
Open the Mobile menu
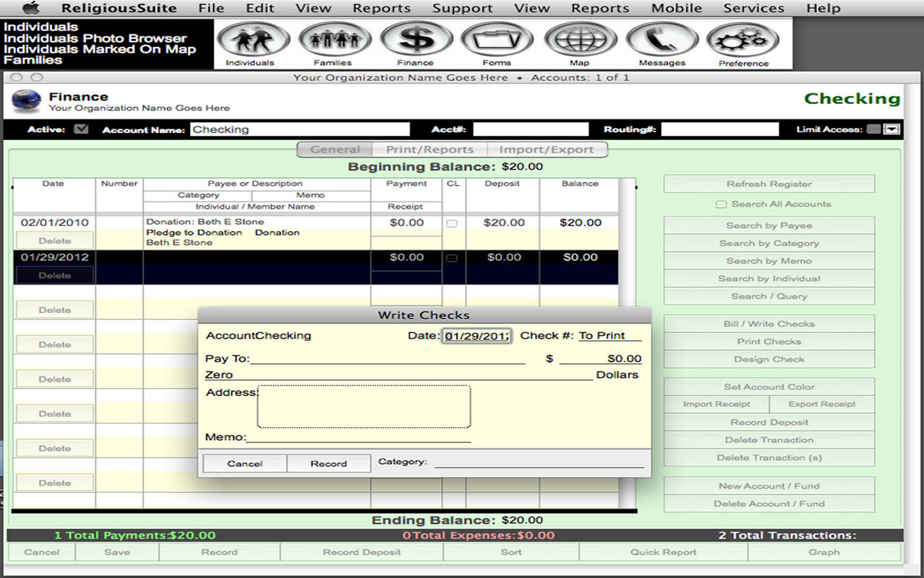pos(676,8)
